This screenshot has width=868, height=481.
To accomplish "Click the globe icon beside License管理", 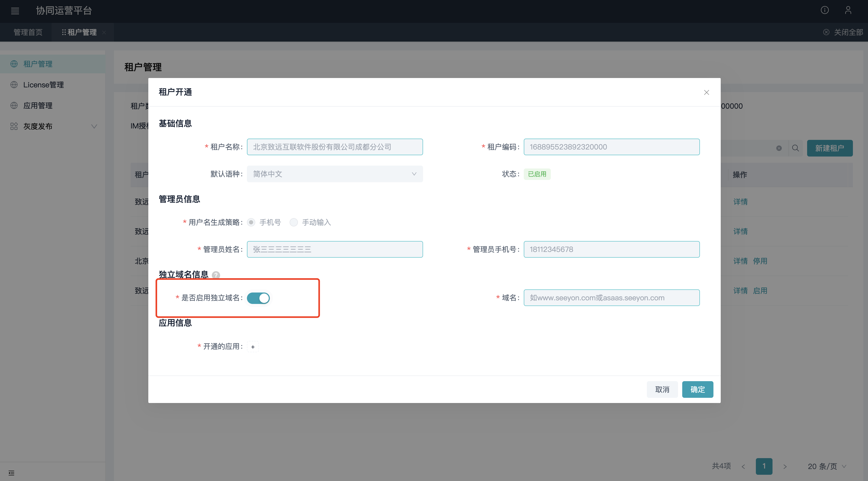I will pos(14,85).
